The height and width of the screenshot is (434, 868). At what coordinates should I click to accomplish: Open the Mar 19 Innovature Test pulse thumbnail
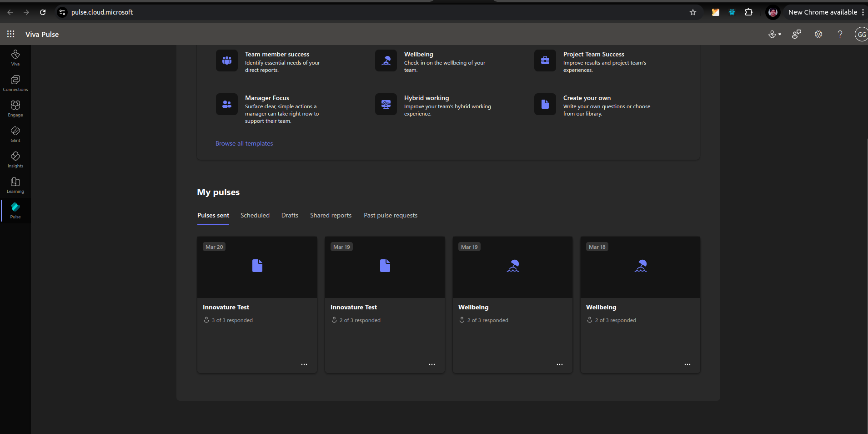coord(385,267)
